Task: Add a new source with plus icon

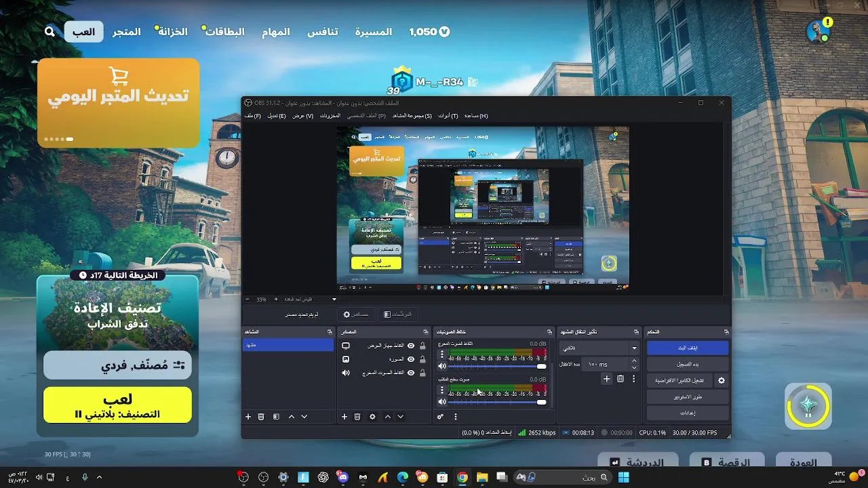Action: tap(344, 417)
